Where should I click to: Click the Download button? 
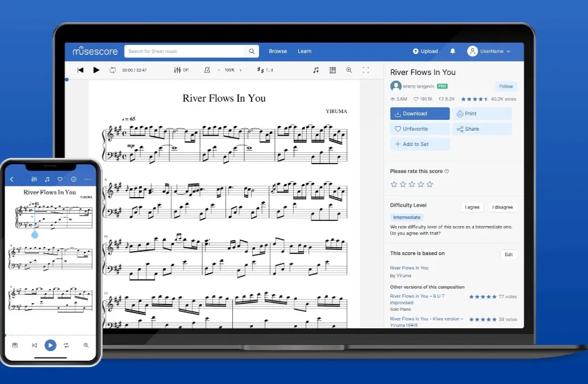click(x=420, y=114)
